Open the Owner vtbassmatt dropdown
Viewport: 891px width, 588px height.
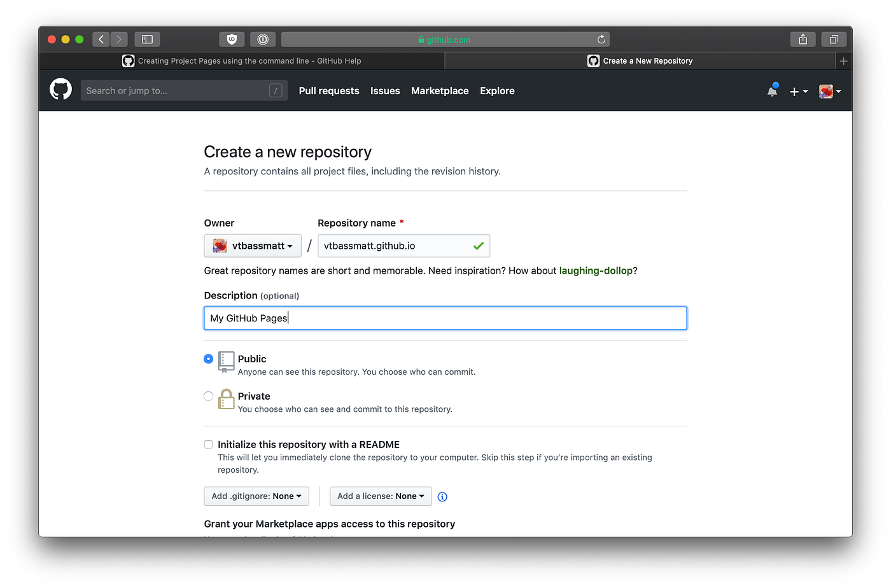coord(253,246)
